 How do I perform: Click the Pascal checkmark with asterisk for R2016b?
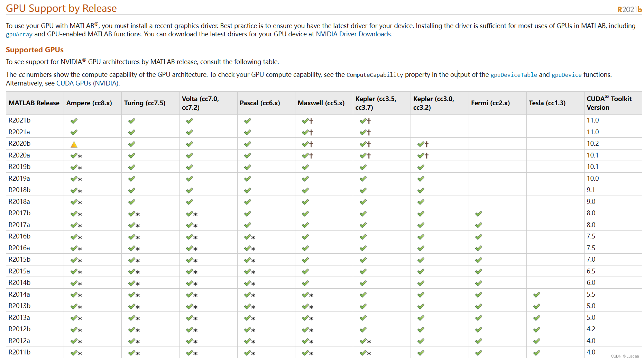250,237
